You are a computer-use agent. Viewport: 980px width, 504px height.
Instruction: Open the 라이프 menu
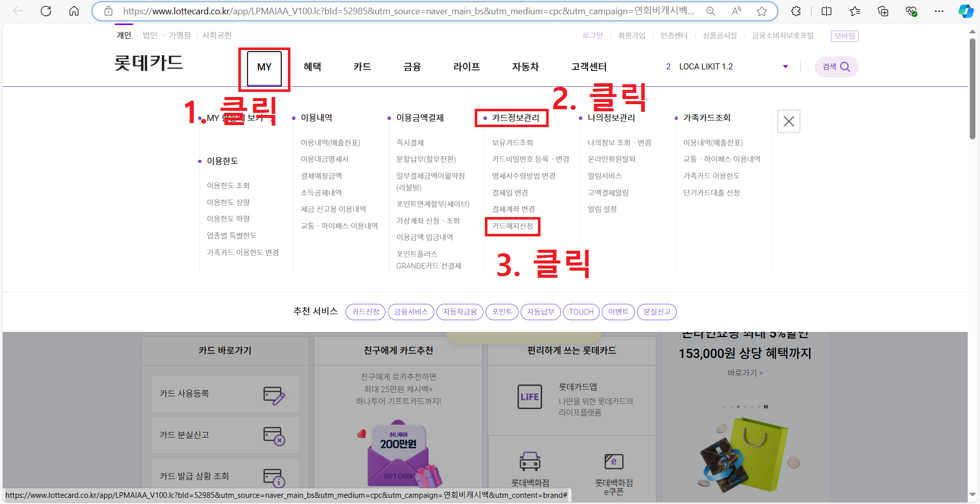pyautogui.click(x=467, y=67)
